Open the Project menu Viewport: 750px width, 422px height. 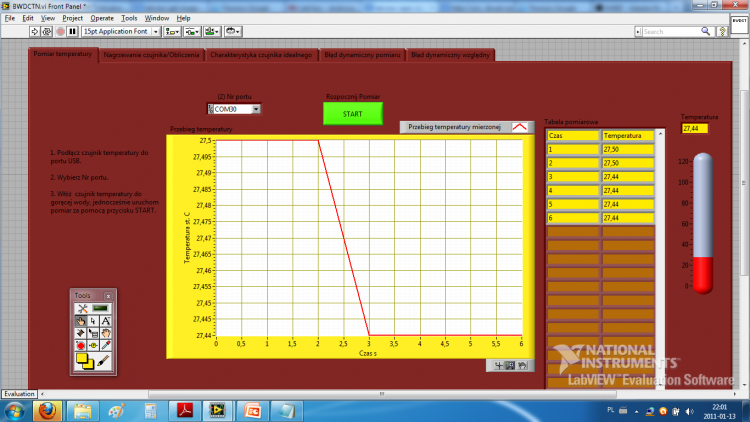coord(72,18)
